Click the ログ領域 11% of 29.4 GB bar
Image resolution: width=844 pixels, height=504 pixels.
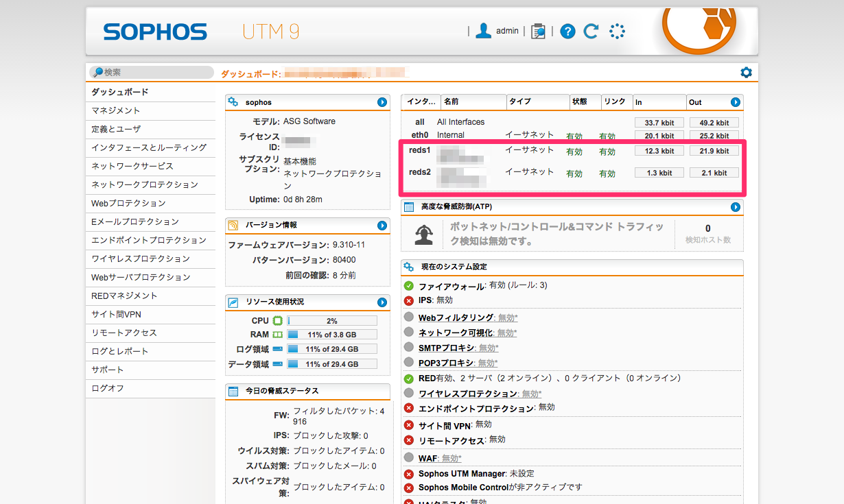click(332, 349)
